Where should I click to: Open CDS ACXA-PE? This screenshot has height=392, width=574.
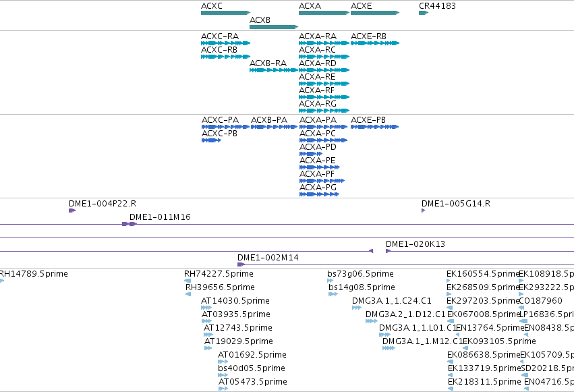(320, 167)
